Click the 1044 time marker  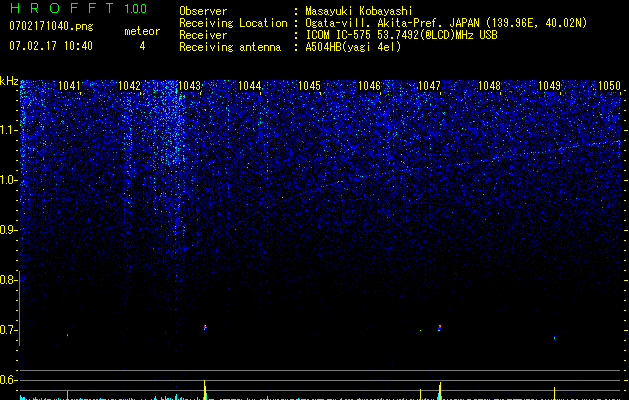click(250, 86)
